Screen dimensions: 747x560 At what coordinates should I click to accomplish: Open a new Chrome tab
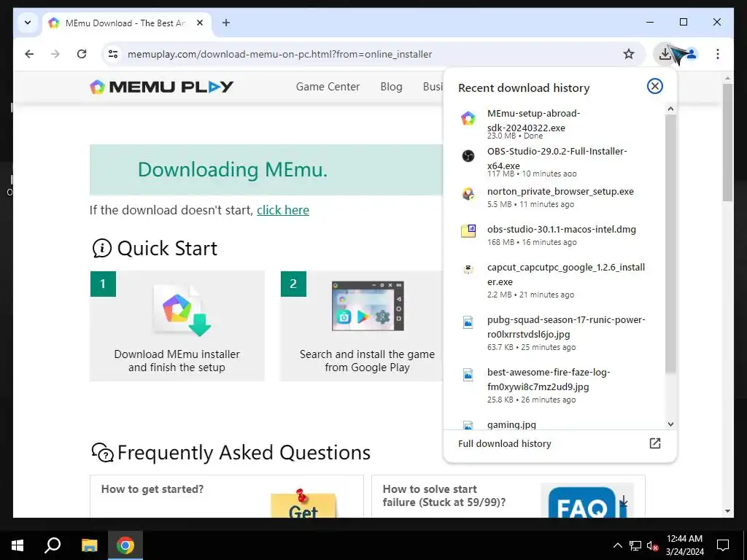pyautogui.click(x=226, y=23)
